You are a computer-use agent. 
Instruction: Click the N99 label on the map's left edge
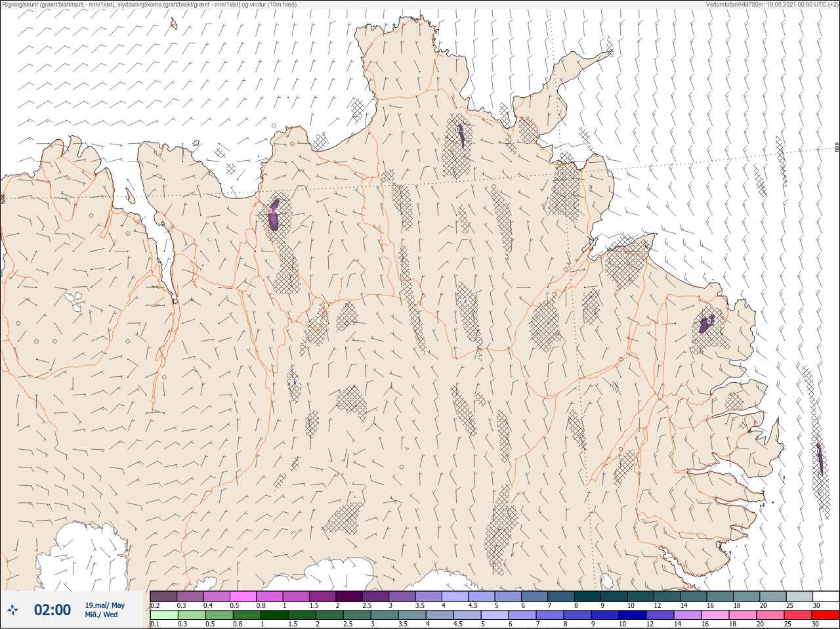click(3, 198)
